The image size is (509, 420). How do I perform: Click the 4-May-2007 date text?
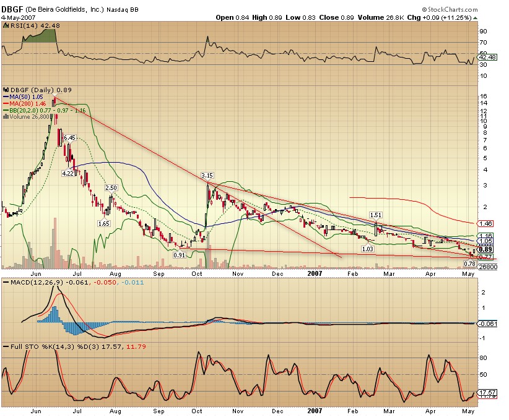[18, 17]
